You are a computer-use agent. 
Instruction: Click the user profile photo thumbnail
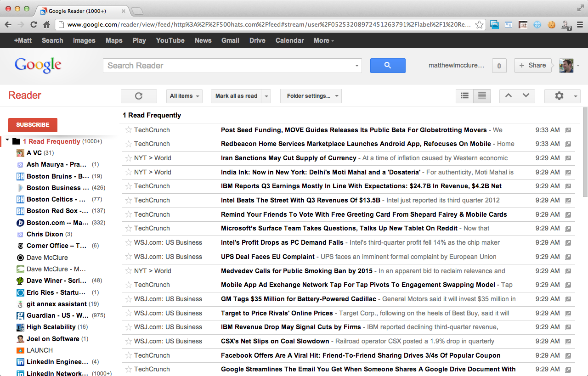566,66
